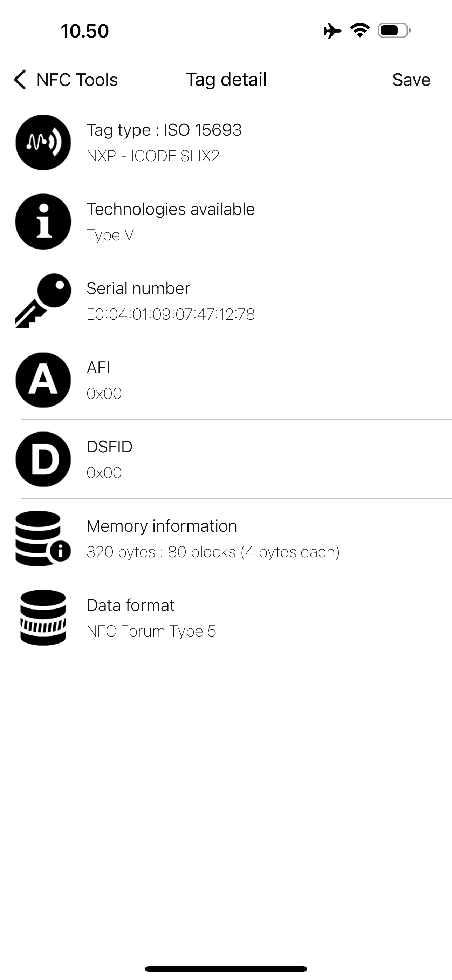Tap the key Serial number icon
Viewport: 452px width, 980px height.
click(x=43, y=300)
